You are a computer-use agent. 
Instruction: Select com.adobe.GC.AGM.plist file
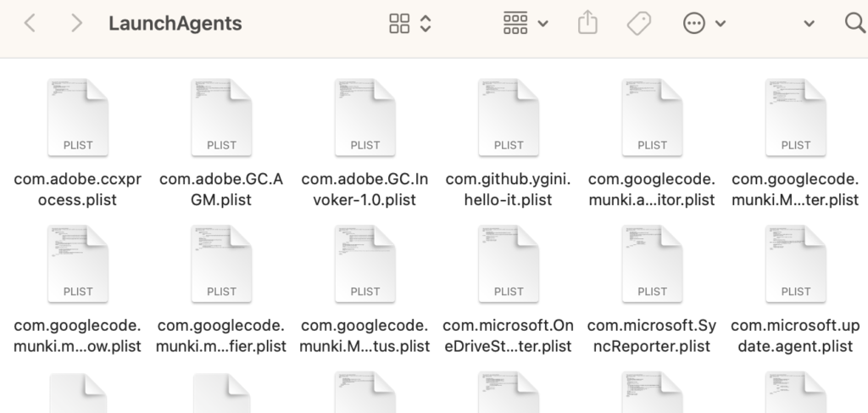tap(221, 117)
